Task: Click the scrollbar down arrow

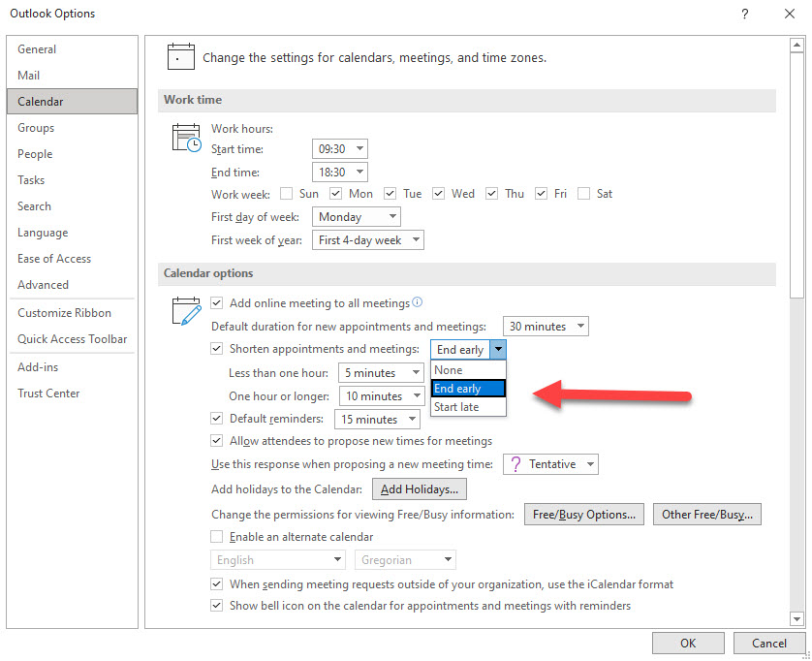Action: tap(797, 618)
